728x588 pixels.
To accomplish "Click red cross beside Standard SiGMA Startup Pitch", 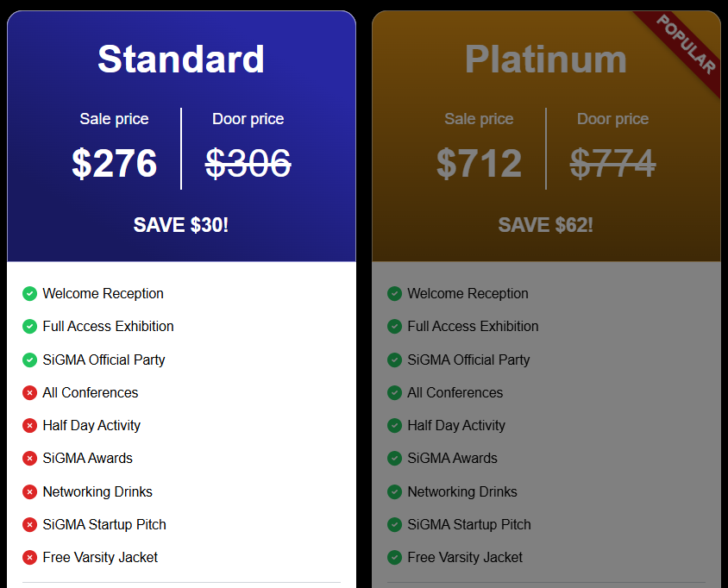I will [x=29, y=525].
